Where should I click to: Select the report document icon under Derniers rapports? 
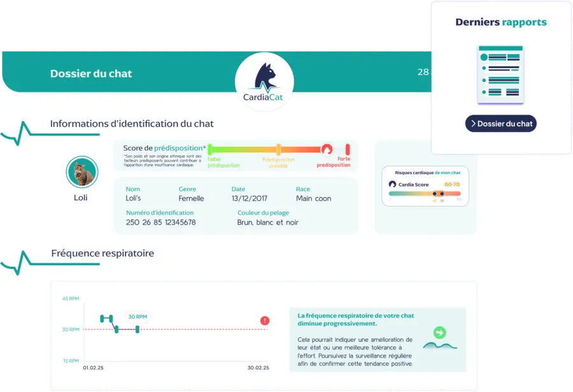tap(500, 75)
